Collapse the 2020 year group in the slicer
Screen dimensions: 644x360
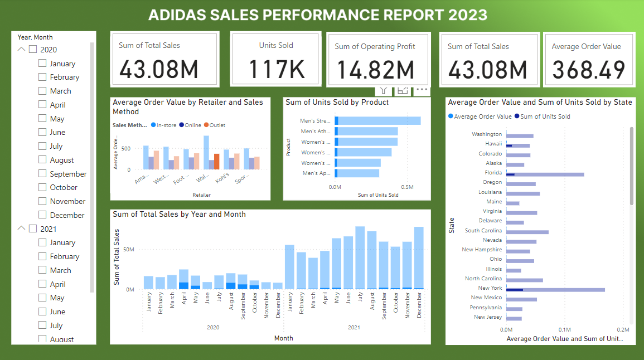click(x=20, y=49)
